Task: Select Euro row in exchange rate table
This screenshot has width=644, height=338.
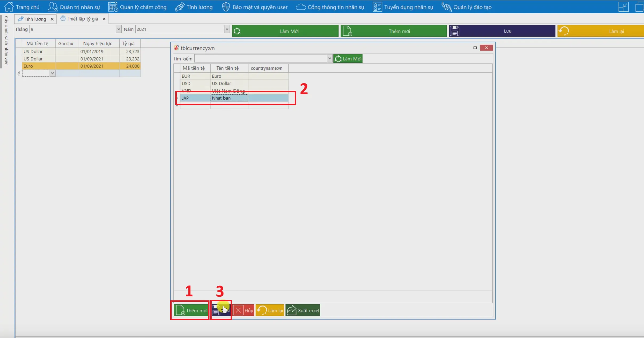Action: (81, 66)
